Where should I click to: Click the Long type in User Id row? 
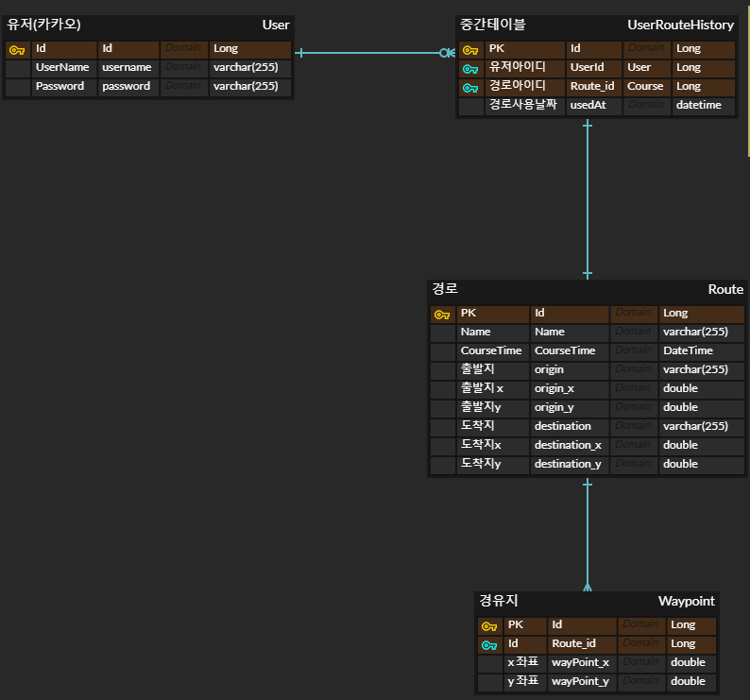pyautogui.click(x=250, y=50)
